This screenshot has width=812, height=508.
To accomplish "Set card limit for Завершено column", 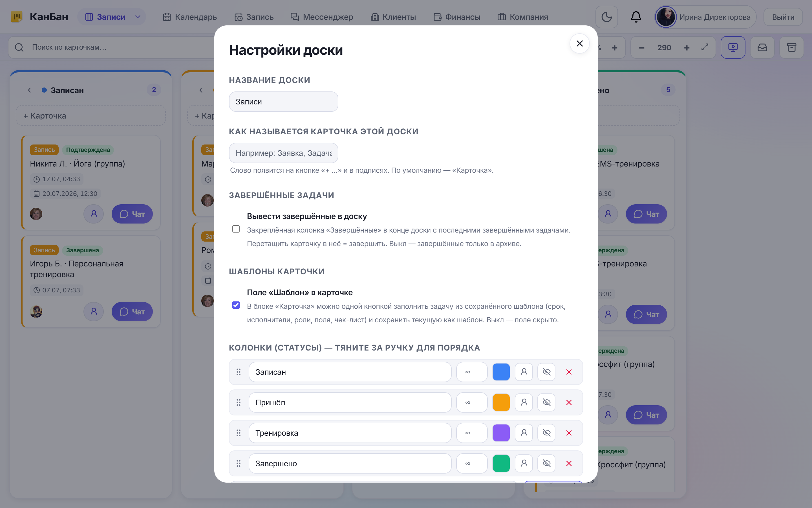I will click(472, 463).
